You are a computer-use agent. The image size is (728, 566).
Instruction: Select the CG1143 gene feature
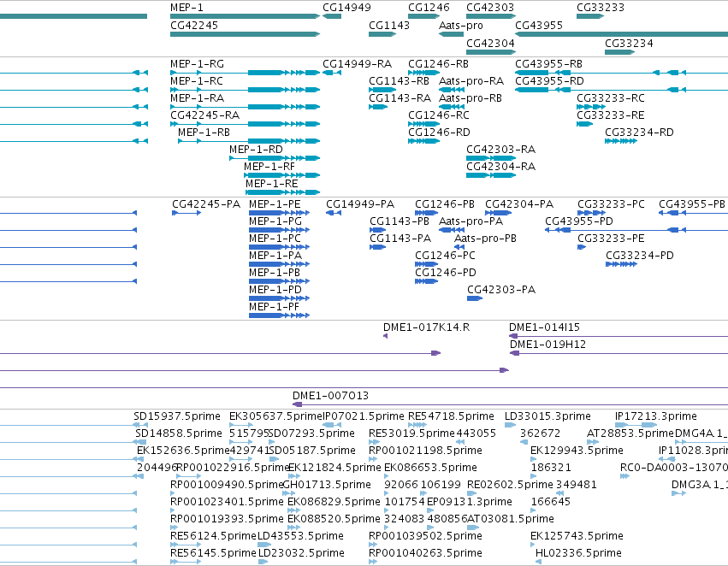click(x=382, y=34)
